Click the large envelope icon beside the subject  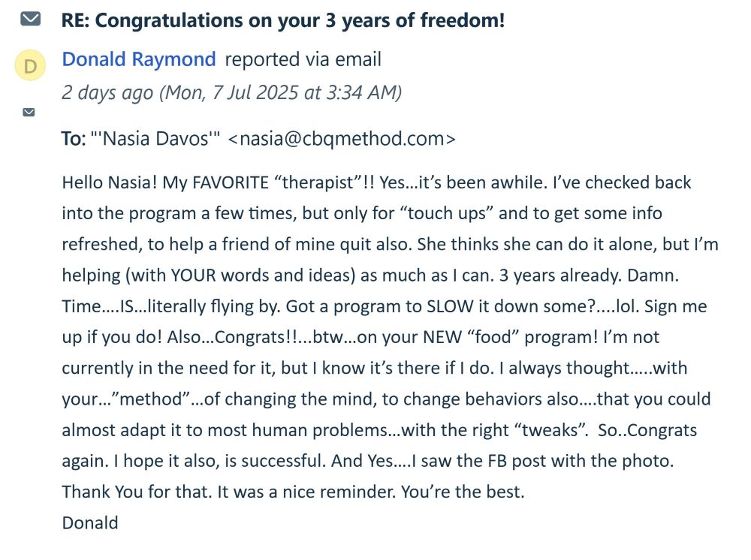click(31, 19)
